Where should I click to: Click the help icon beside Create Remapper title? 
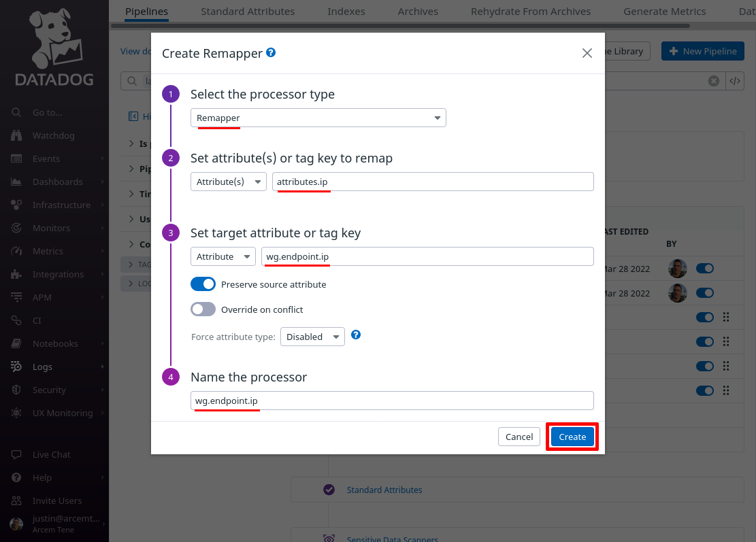point(271,52)
